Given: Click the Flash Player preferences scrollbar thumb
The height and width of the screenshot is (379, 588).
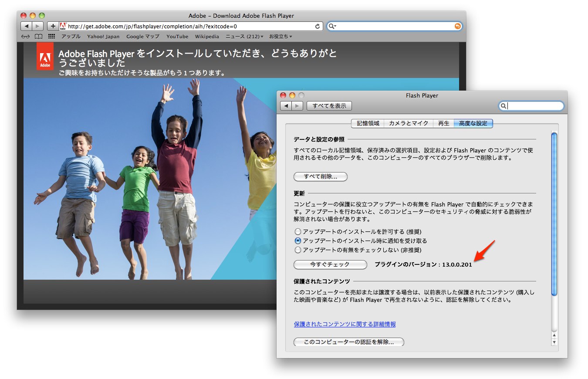Looking at the screenshot, I should [x=554, y=214].
